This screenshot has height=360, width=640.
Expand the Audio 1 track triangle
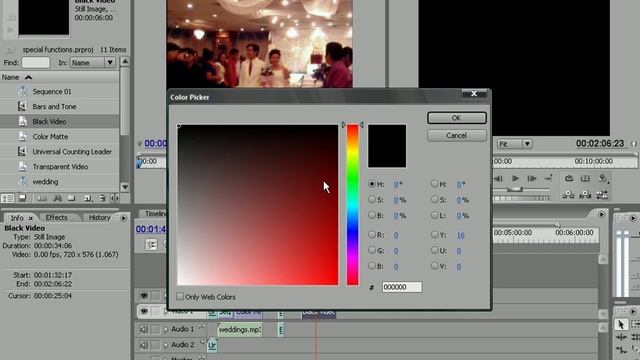[x=166, y=329]
